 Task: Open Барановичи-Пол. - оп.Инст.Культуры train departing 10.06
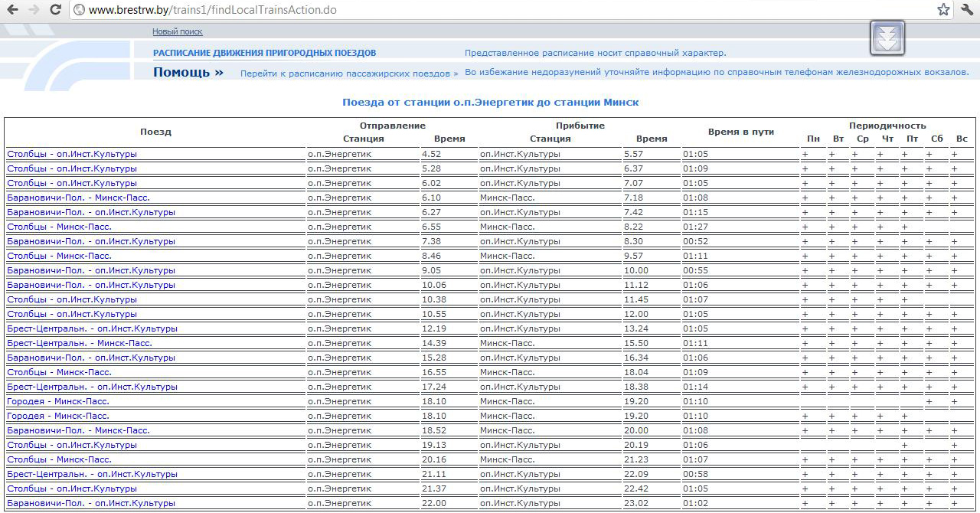pyautogui.click(x=91, y=285)
